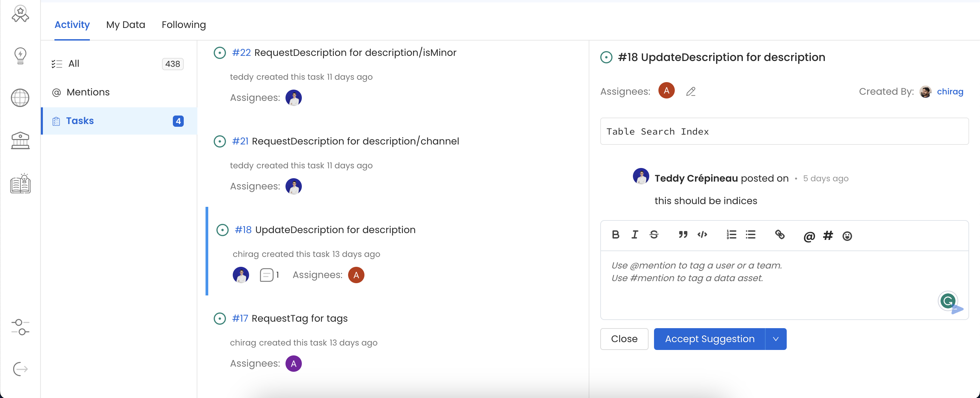Insert a block quote
The image size is (980, 398).
pyautogui.click(x=683, y=235)
